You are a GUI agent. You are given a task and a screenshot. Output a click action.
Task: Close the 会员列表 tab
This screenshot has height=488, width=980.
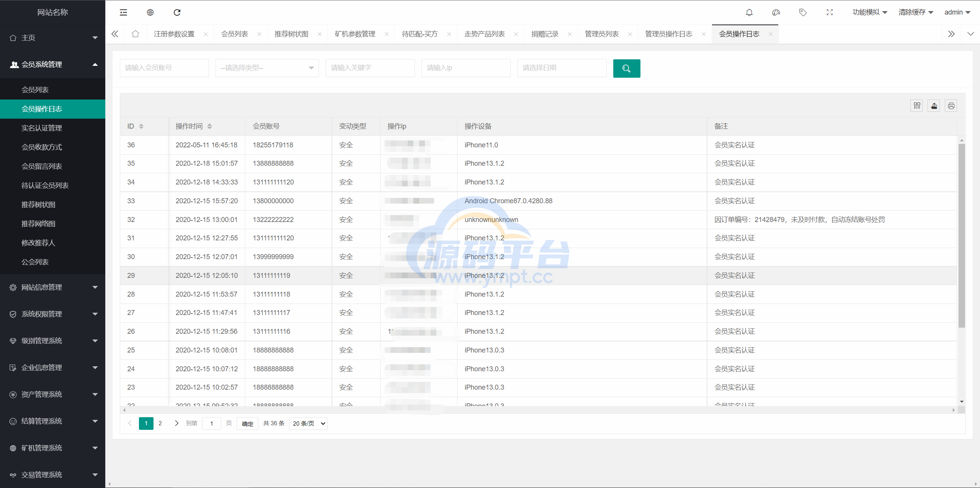tap(260, 34)
